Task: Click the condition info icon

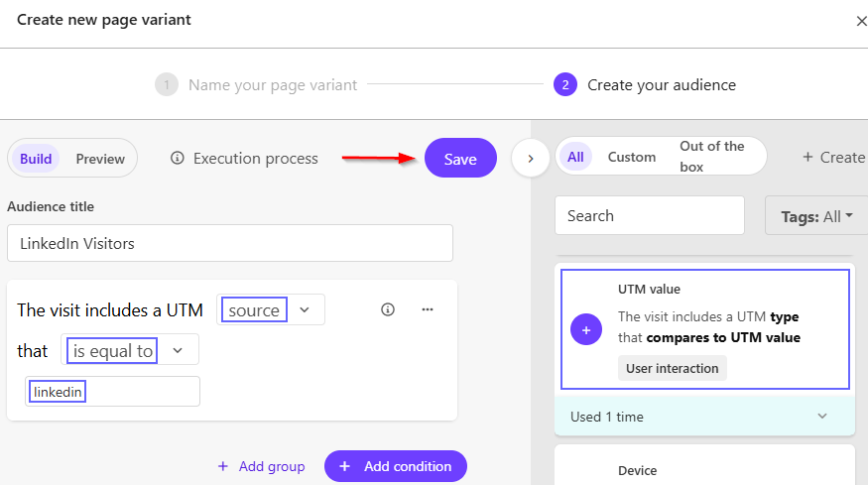Action: (x=388, y=309)
